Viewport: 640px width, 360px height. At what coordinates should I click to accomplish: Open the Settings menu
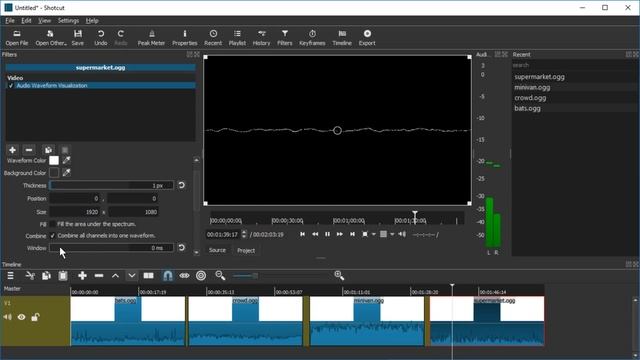68,20
